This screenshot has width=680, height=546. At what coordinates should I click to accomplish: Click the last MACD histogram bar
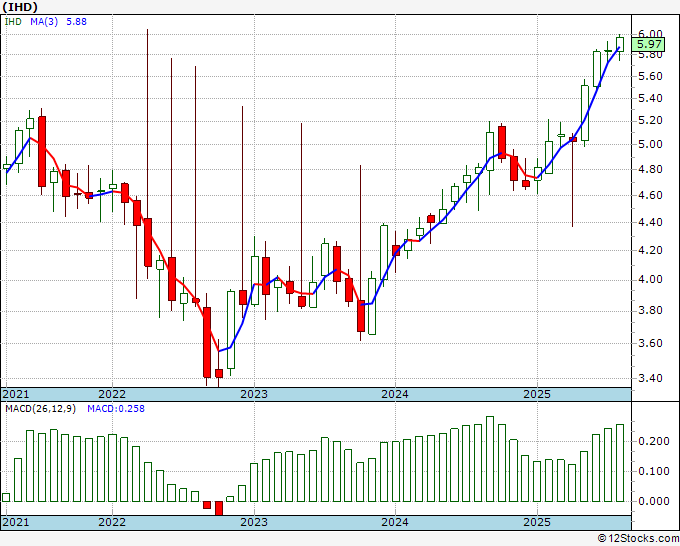pyautogui.click(x=620, y=463)
